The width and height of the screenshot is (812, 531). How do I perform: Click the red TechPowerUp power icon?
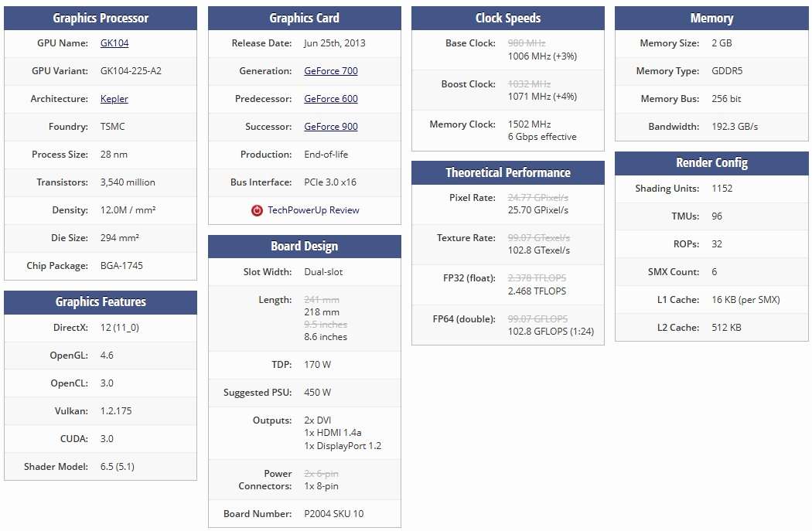[x=258, y=210]
